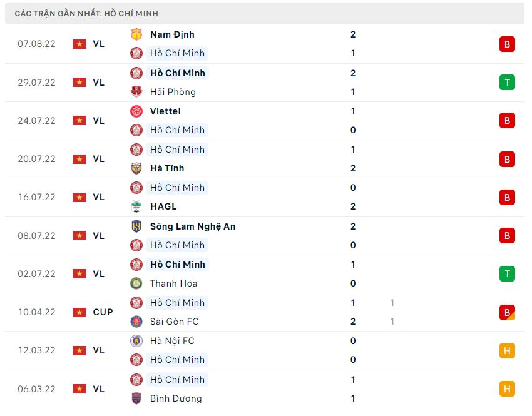Click the Hải Phòng team logo
Viewport: 532px width, 416px height.
click(x=136, y=92)
